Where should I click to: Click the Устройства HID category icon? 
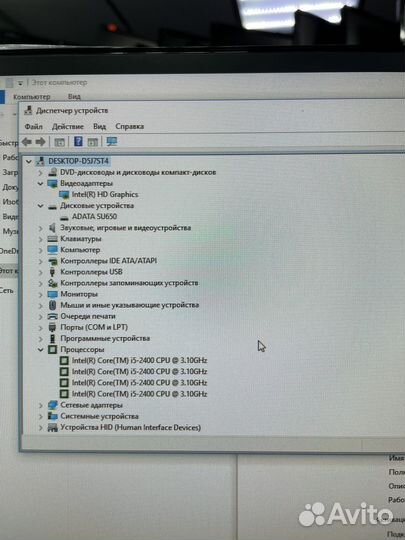click(x=52, y=428)
